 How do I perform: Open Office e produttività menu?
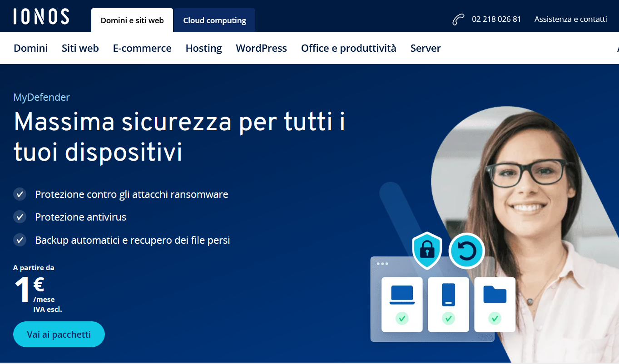pos(349,48)
